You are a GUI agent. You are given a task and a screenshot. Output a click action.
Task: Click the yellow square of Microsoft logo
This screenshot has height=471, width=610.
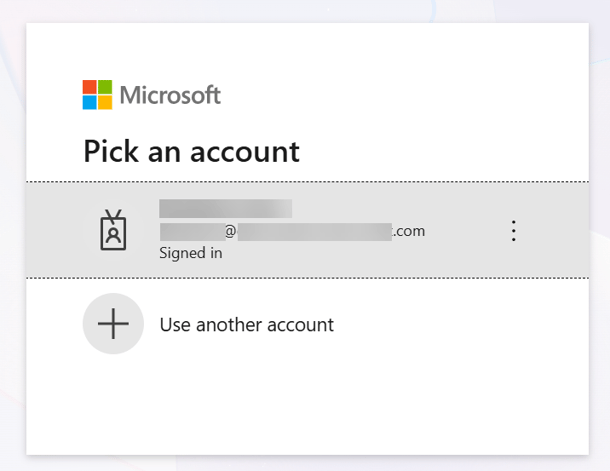[x=105, y=102]
